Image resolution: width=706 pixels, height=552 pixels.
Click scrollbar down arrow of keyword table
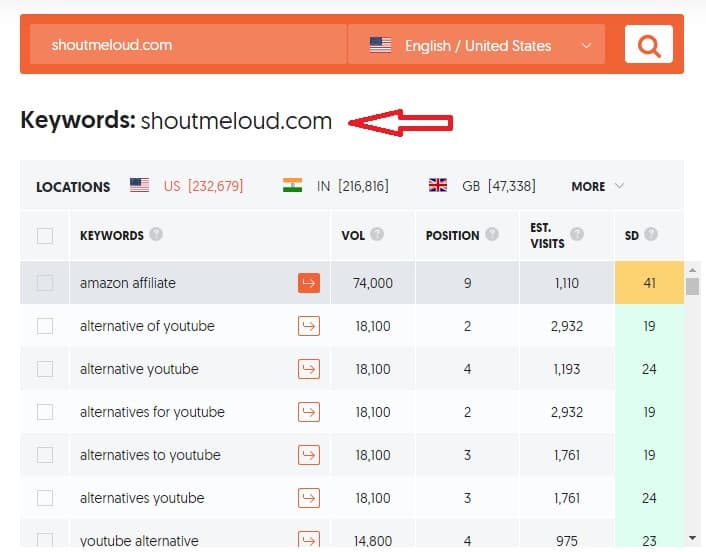tap(692, 538)
